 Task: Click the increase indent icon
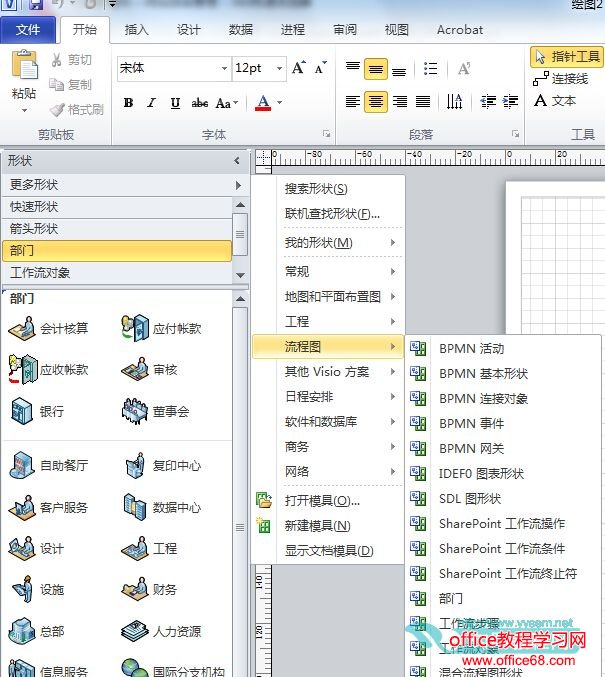510,102
